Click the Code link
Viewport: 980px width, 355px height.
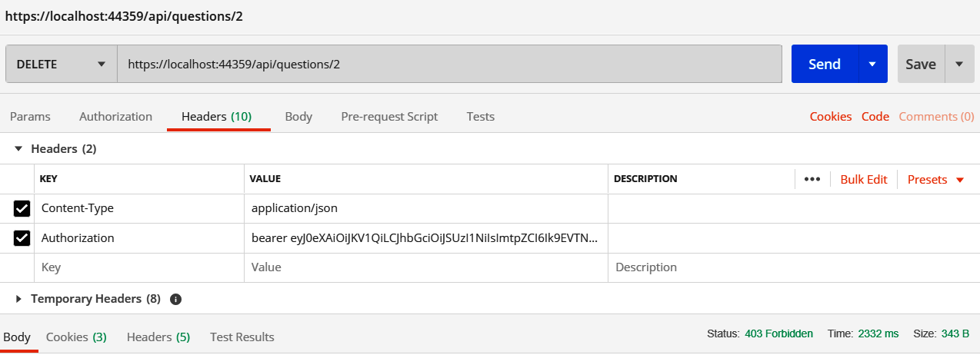pyautogui.click(x=875, y=117)
